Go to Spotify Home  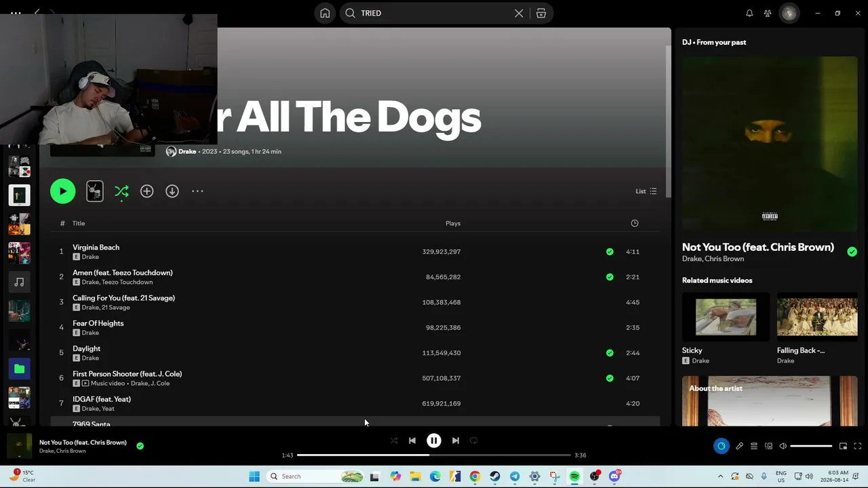click(325, 13)
